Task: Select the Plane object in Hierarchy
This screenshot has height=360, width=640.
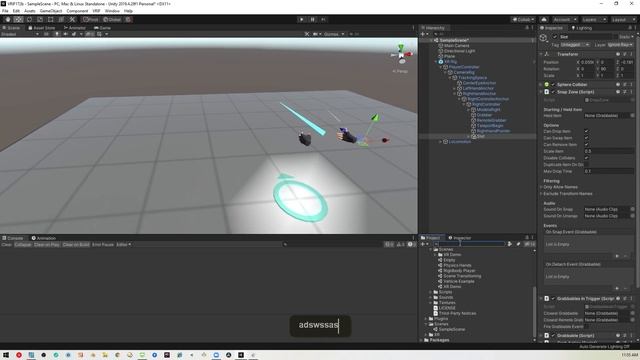Action: coord(449,56)
